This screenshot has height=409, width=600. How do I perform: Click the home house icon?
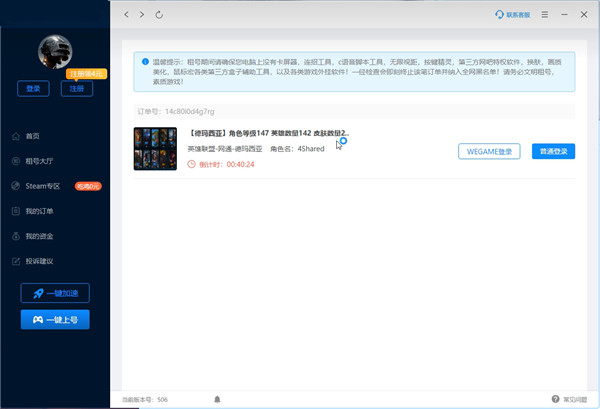click(16, 136)
